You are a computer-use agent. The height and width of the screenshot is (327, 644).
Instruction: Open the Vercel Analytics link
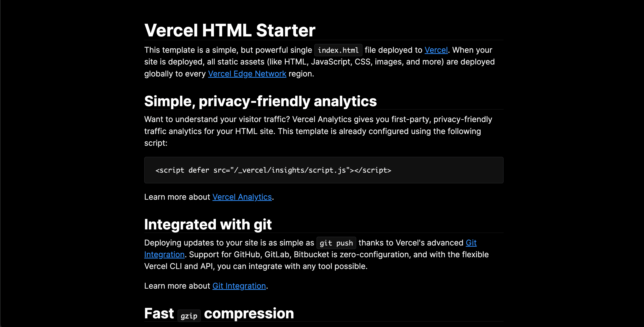[242, 197]
